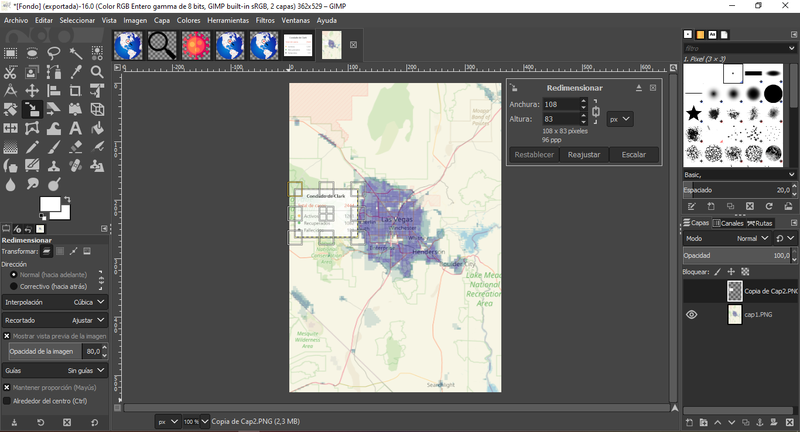Viewport: 800px width, 432px height.
Task: Click the Reajustar button
Action: coord(584,155)
